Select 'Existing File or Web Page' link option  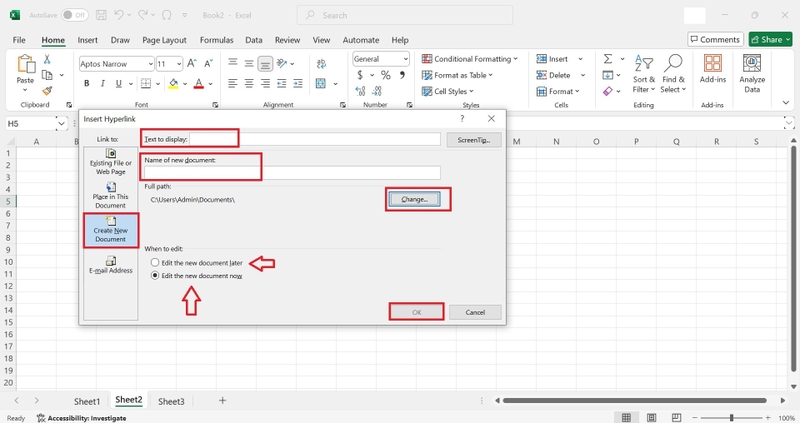click(x=111, y=162)
